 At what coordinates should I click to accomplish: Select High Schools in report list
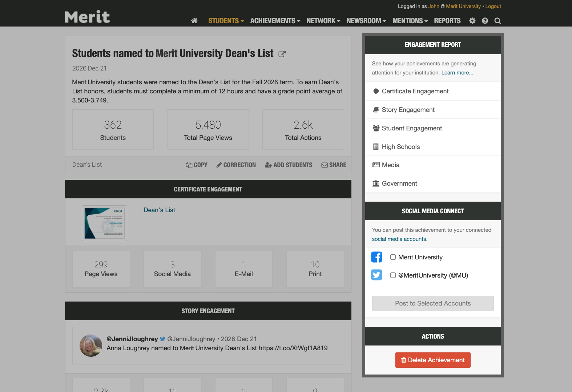click(x=433, y=147)
